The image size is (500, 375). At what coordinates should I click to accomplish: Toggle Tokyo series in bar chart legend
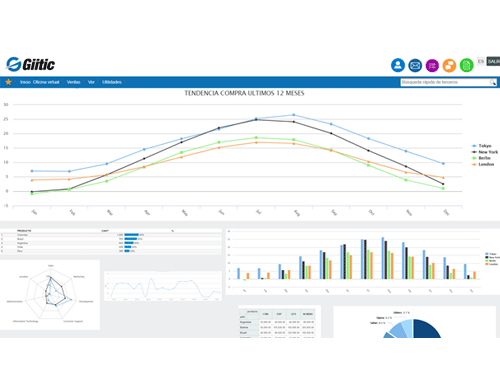491,254
